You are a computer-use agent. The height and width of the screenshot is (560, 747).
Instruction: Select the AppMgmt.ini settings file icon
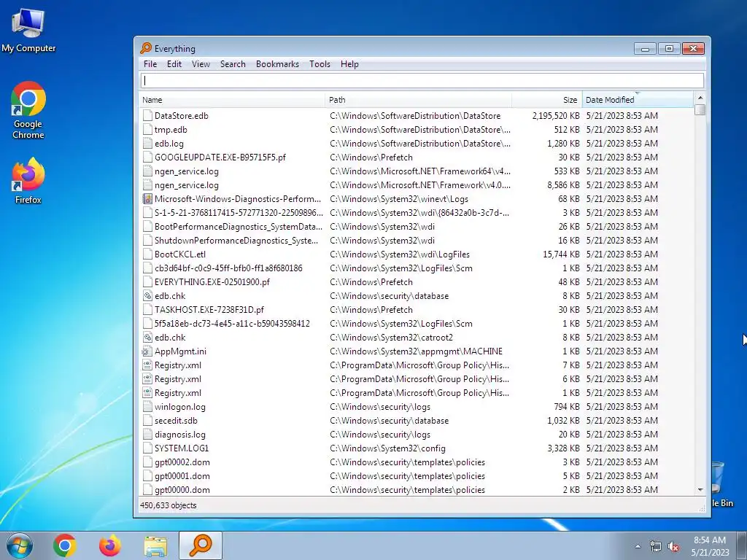(147, 351)
